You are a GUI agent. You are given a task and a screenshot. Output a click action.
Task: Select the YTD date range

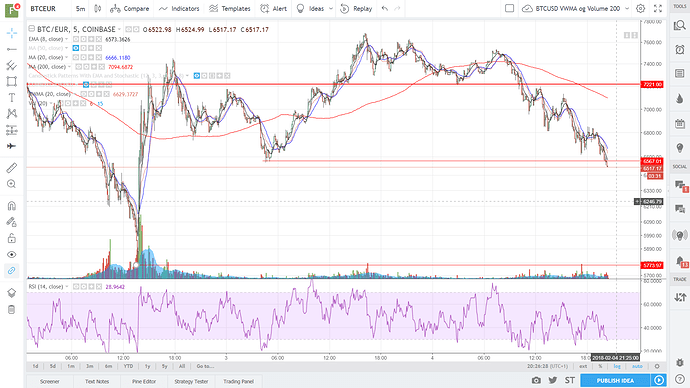tap(128, 366)
